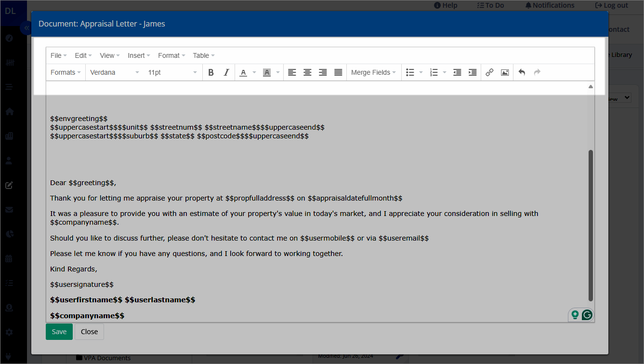Save the appraisal letter document
644x364 pixels.
[59, 332]
